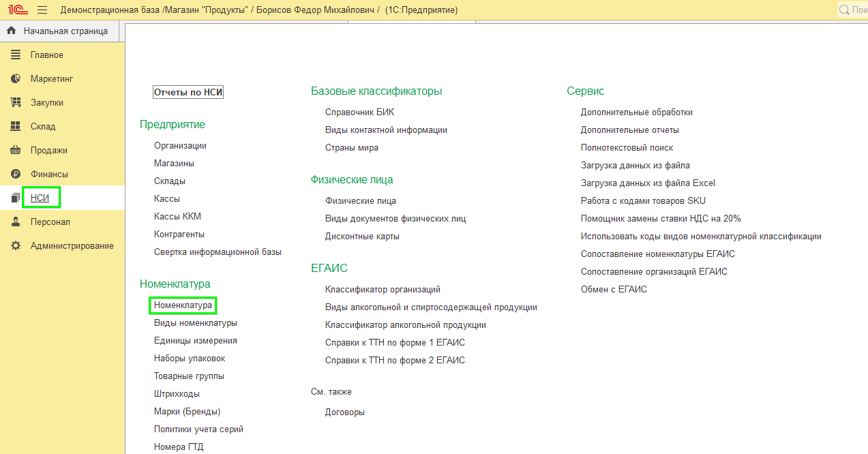The width and height of the screenshot is (868, 454).
Task: Open the Штрихкоды link
Action: (177, 393)
